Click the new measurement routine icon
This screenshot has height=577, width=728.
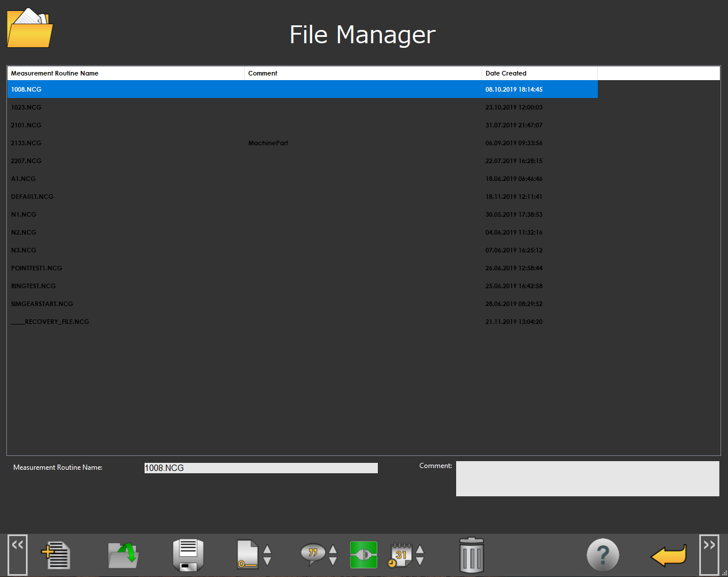56,555
